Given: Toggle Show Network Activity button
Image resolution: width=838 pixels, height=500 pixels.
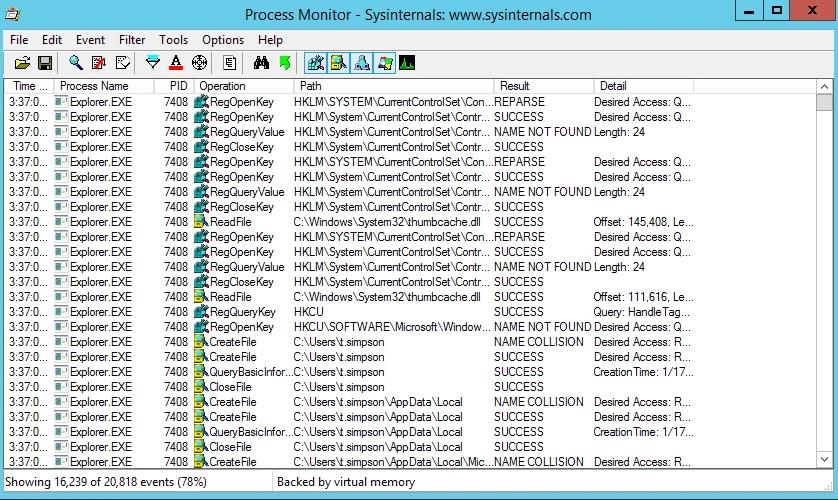Looking at the screenshot, I should coord(362,63).
